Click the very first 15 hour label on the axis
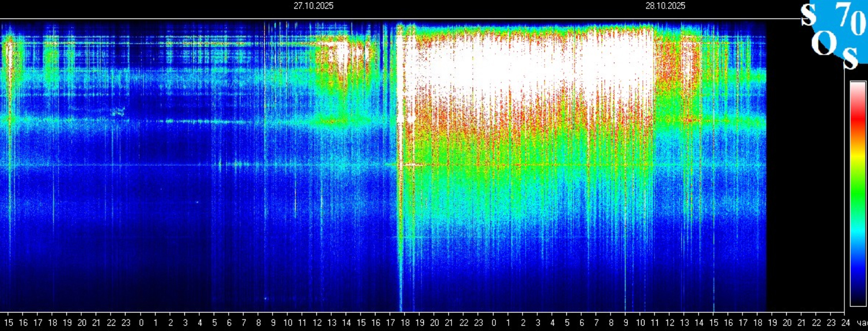This screenshot has width=868, height=331. pos(9,322)
